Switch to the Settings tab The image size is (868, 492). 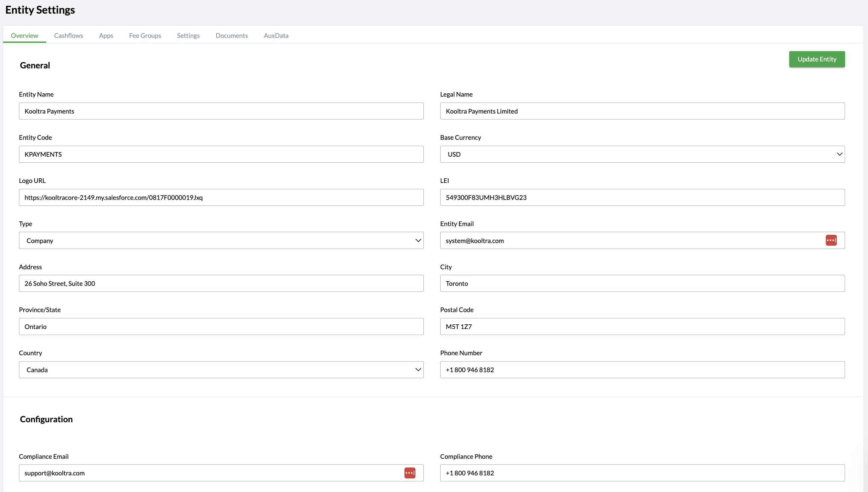click(x=188, y=36)
